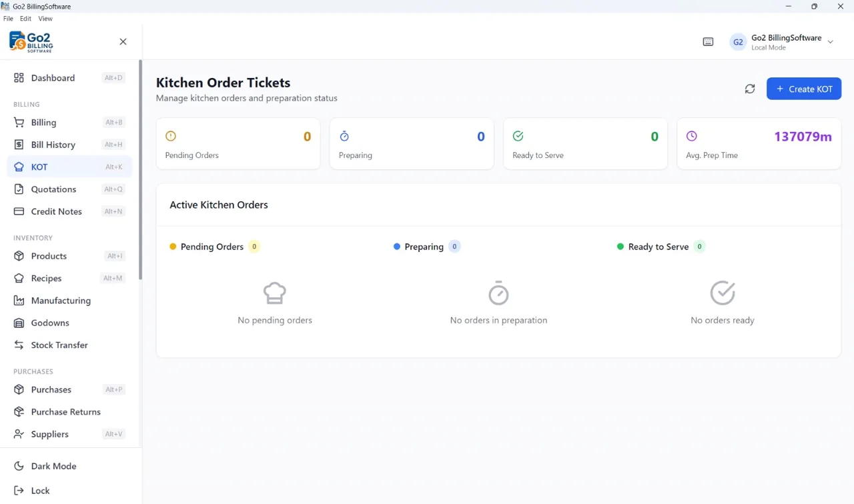Screen dimensions: 854x504
Task: Click the Stock Transfer arrows icon
Action: point(19,345)
